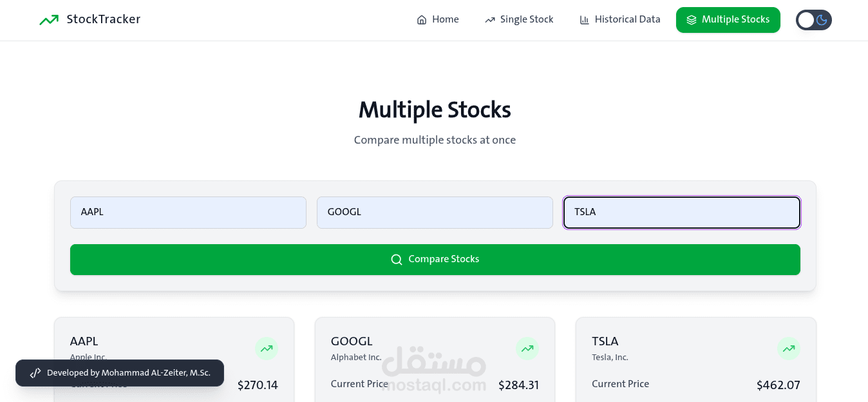Focus the TSLA ticker input field
The height and width of the screenshot is (402, 868).
681,213
